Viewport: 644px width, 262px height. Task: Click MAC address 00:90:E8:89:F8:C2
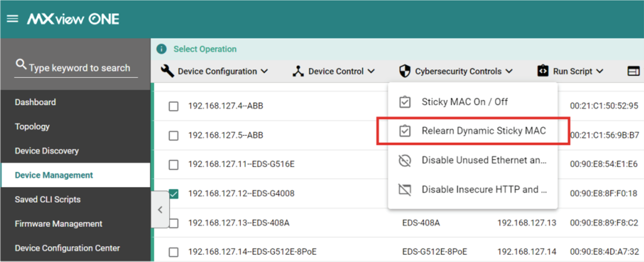coord(604,223)
